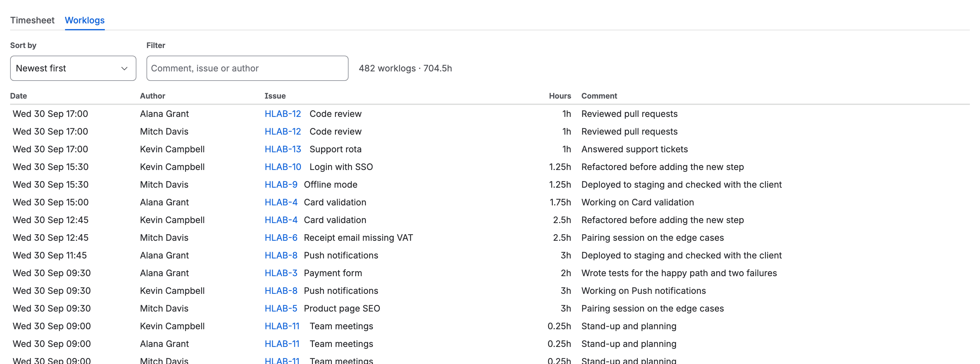980x364 pixels.
Task: Open HLAB-12 link in Mitch Davis's 17:00 row
Action: (x=283, y=131)
